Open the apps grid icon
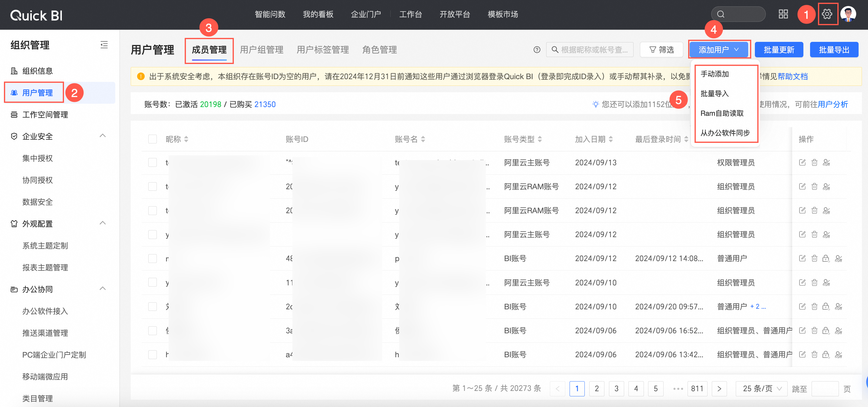Image resolution: width=868 pixels, height=407 pixels. [783, 14]
